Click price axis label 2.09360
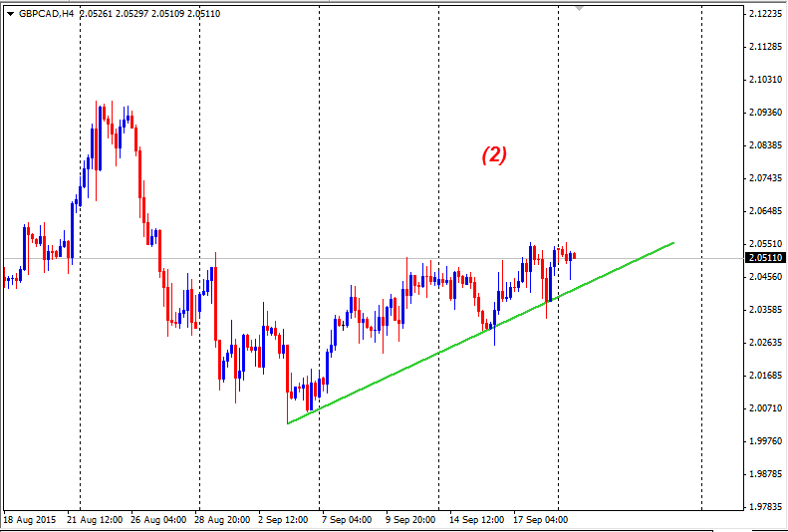Image resolution: width=788 pixels, height=532 pixels. [x=765, y=112]
